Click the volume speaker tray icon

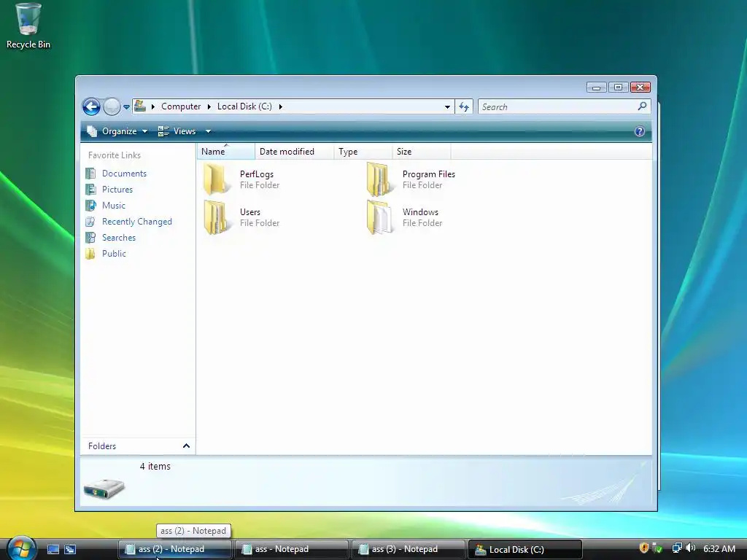point(691,548)
